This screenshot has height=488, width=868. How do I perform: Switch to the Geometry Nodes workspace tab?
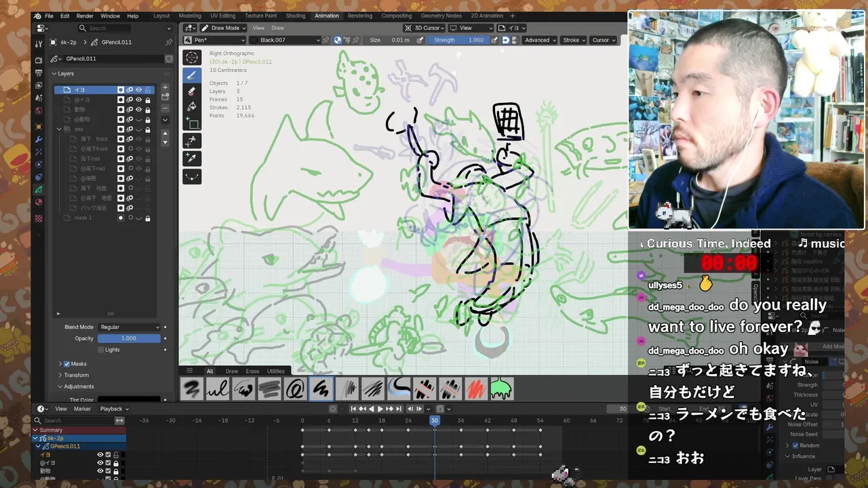441,16
